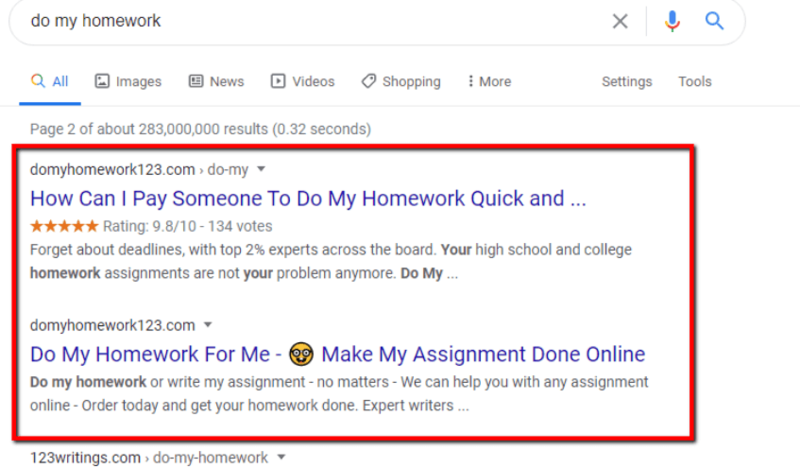The width and height of the screenshot is (800, 468).
Task: Switch to the All results tab
Action: (50, 81)
